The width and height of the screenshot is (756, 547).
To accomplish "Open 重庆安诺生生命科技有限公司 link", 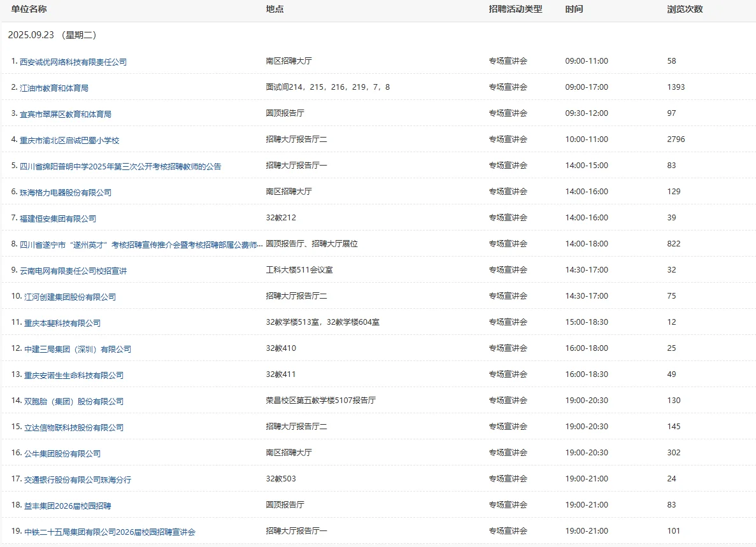I will click(74, 375).
